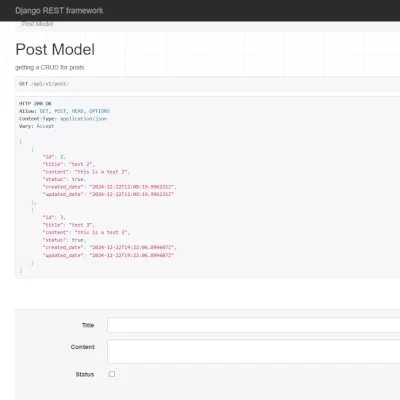Click the Title field label
Screen dimensions: 400x400
pos(88,325)
